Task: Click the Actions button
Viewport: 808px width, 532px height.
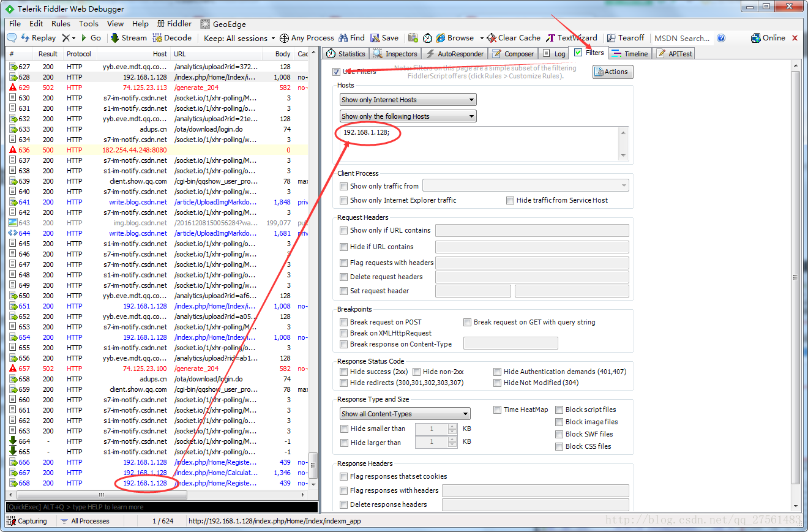Action: 613,72
